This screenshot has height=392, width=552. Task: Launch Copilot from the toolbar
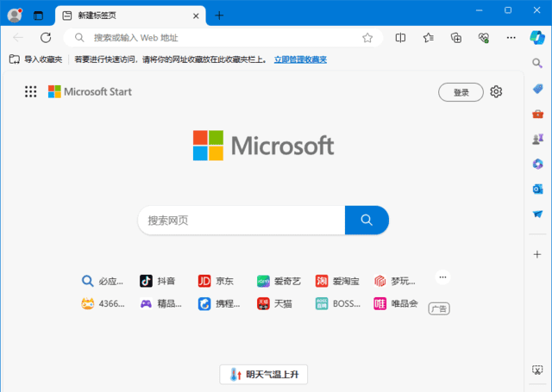[x=537, y=38]
